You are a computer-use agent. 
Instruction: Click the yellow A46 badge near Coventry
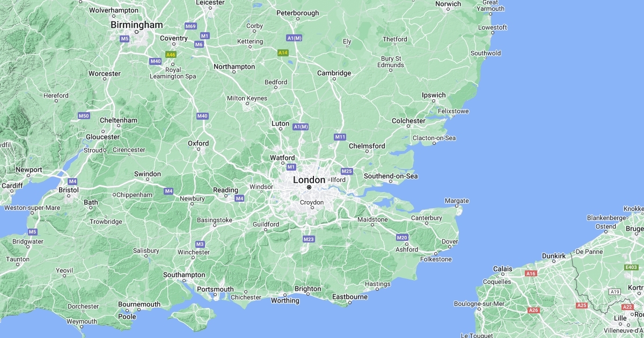(x=171, y=55)
